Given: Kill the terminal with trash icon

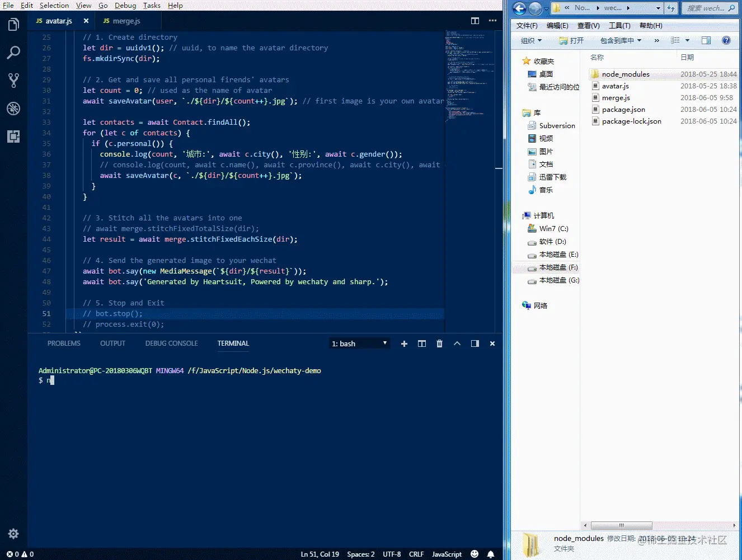Looking at the screenshot, I should pos(439,343).
